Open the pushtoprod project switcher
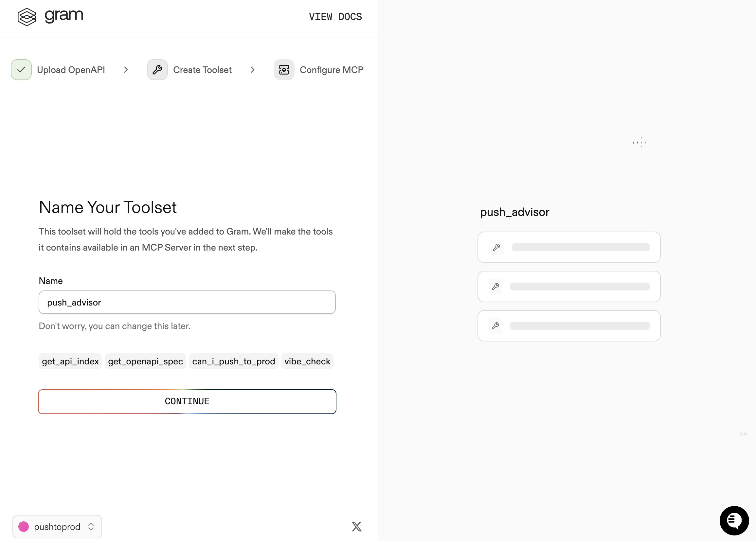The image size is (756, 541). click(x=57, y=526)
